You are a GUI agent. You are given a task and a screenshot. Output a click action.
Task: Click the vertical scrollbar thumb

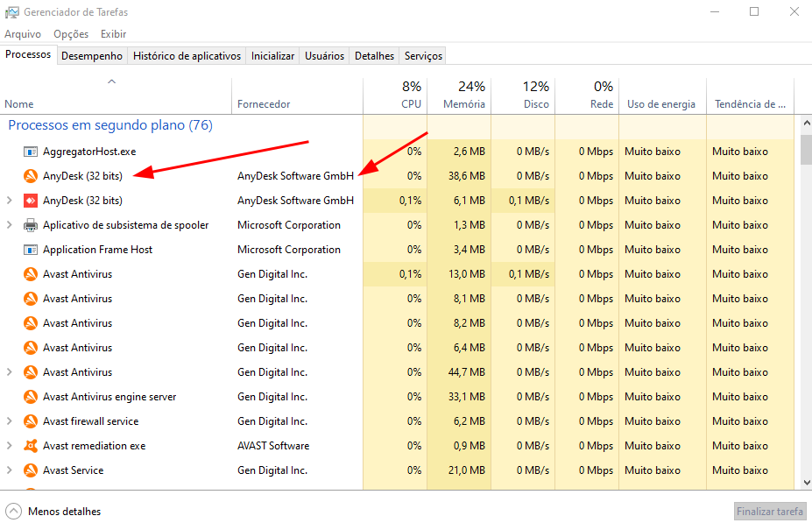click(806, 150)
